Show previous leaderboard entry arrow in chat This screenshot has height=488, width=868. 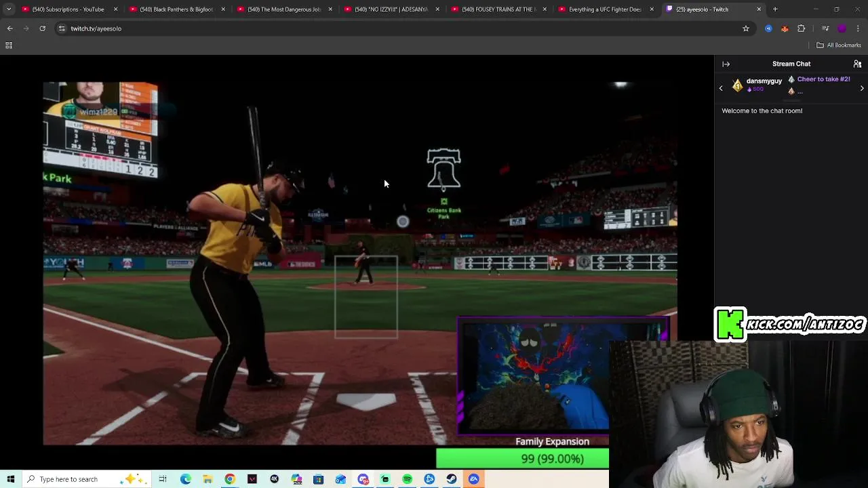[x=721, y=88]
